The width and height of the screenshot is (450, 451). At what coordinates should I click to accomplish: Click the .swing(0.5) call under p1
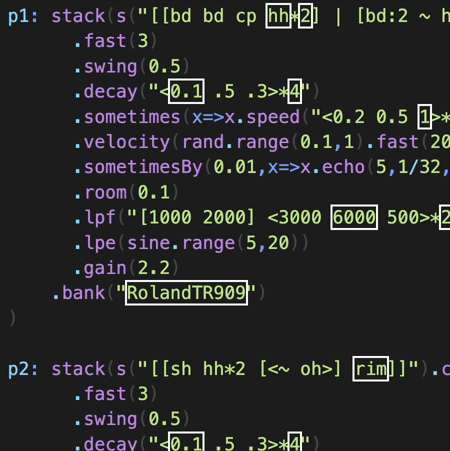pyautogui.click(x=132, y=66)
